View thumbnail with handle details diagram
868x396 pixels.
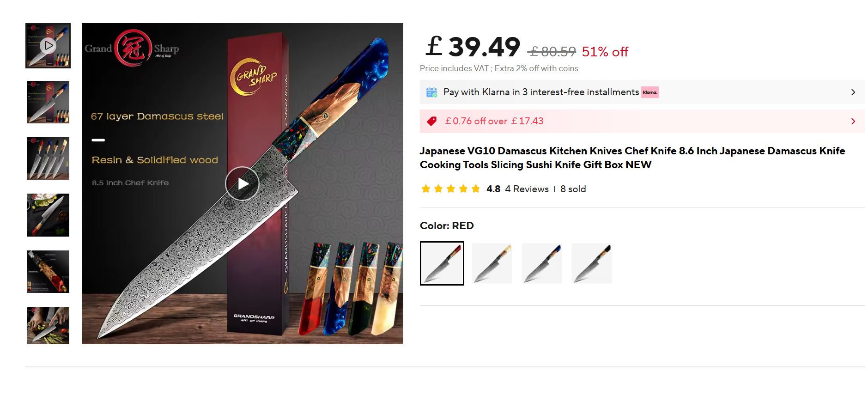pyautogui.click(x=48, y=272)
